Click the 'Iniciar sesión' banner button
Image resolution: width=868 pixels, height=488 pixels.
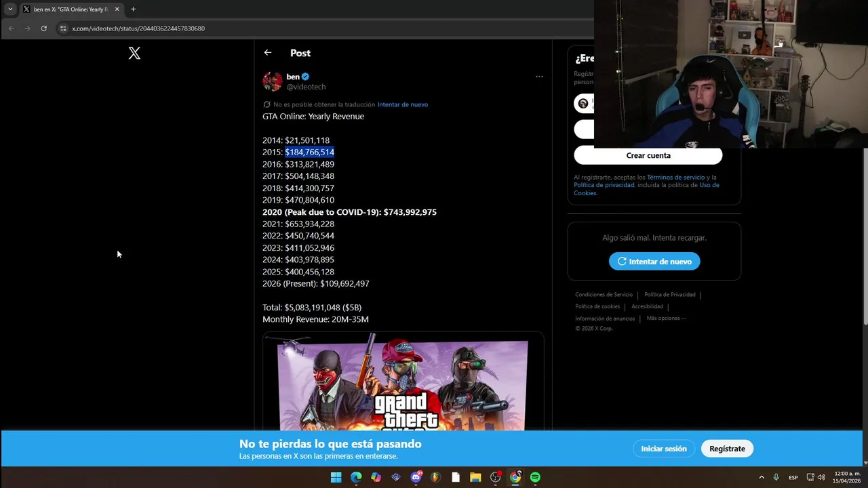664,449
